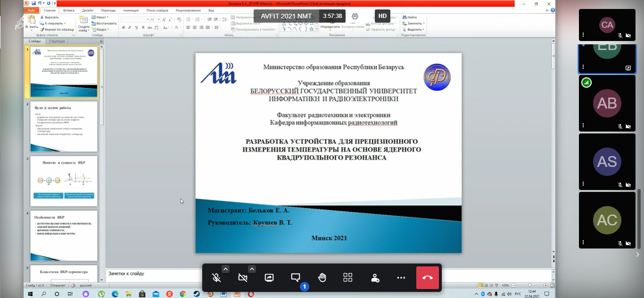Open the Рецензирование tab

pos(188,10)
